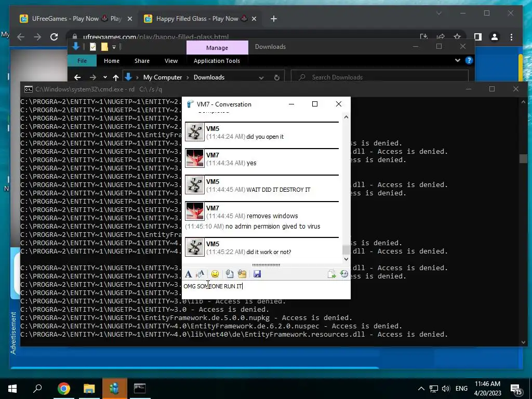The width and height of the screenshot is (532, 399).
Task: Close the UFreeGames Chrome tab
Action: (x=129, y=19)
